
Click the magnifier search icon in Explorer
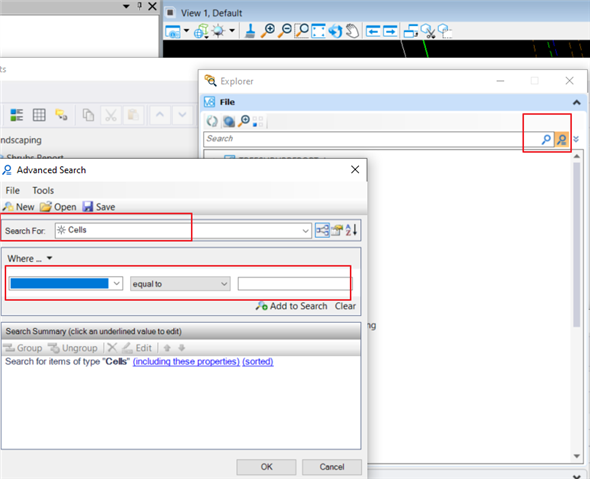tap(546, 139)
